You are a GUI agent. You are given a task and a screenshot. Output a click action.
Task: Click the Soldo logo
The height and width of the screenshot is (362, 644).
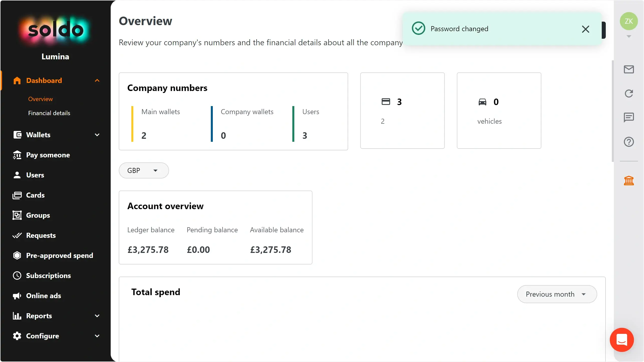pos(55,30)
